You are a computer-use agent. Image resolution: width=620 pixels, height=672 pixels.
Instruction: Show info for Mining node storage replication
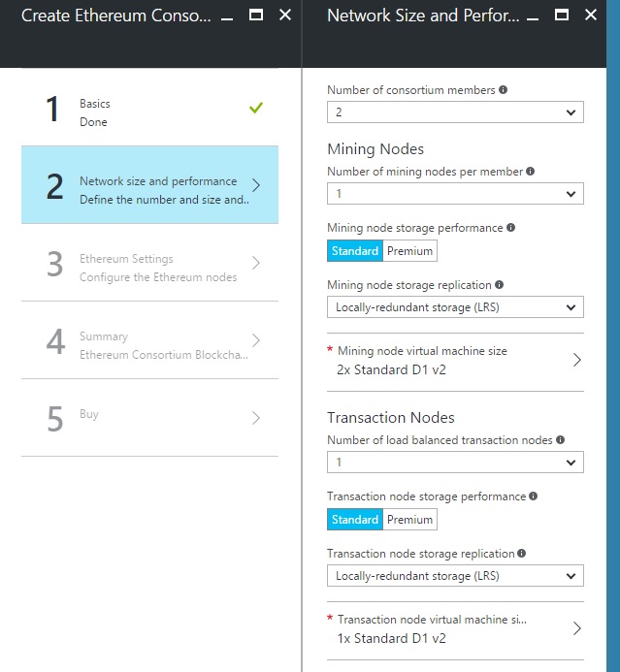pos(499,284)
